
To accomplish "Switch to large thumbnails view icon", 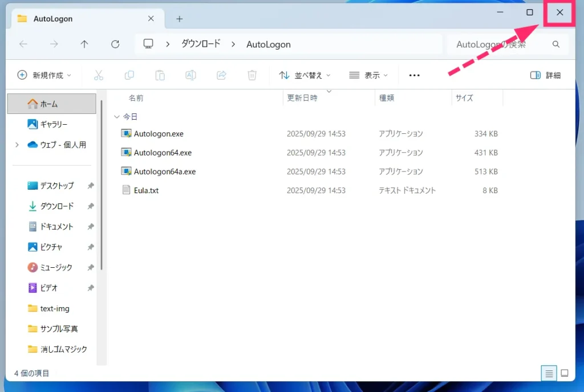I will pos(565,373).
